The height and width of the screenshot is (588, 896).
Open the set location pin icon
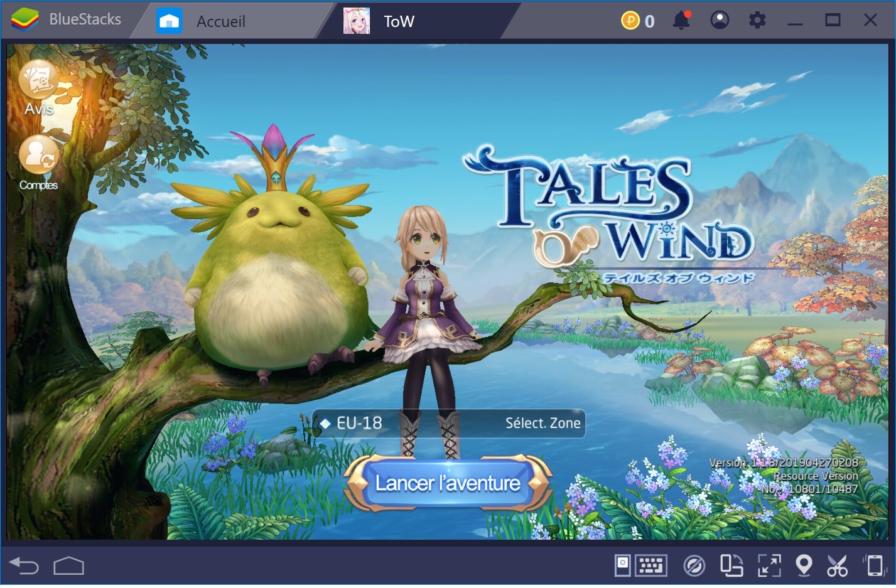(x=804, y=565)
